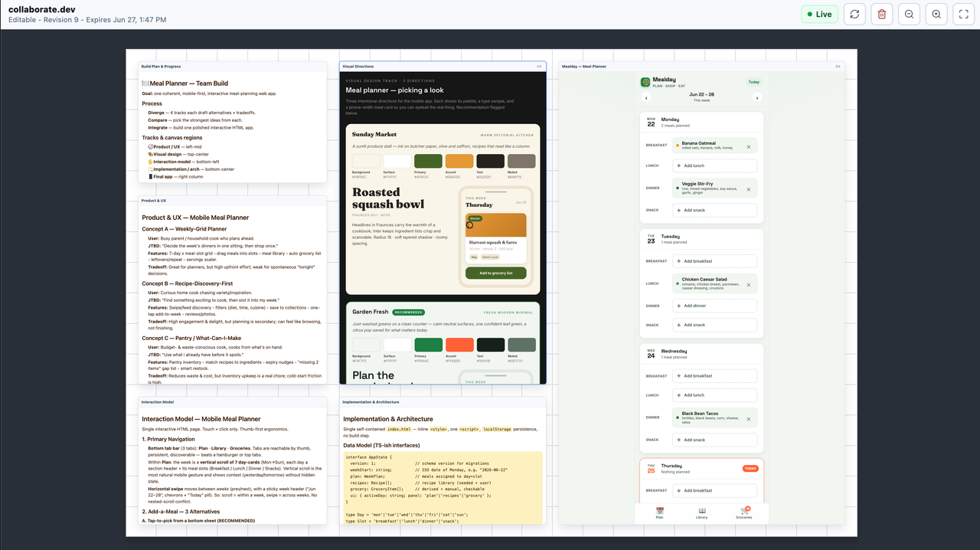Click the RECOMMENDED badge on Garden Fresh
Image resolution: width=980 pixels, height=550 pixels.
(x=408, y=313)
